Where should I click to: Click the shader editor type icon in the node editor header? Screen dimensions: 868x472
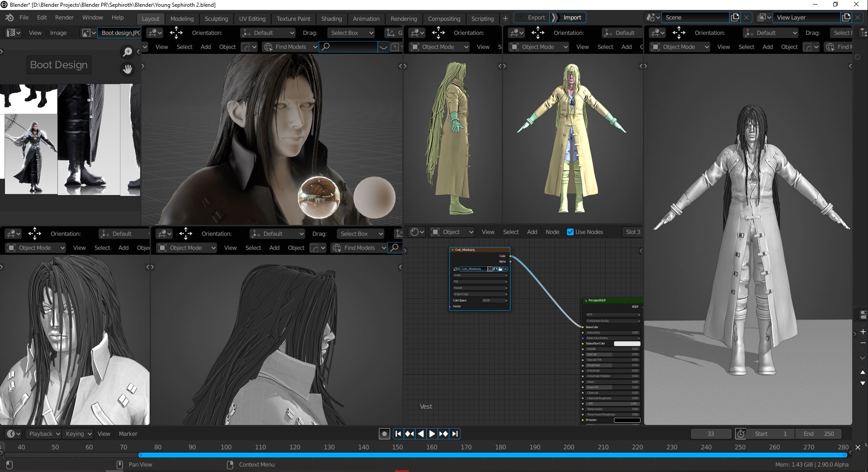(417, 232)
